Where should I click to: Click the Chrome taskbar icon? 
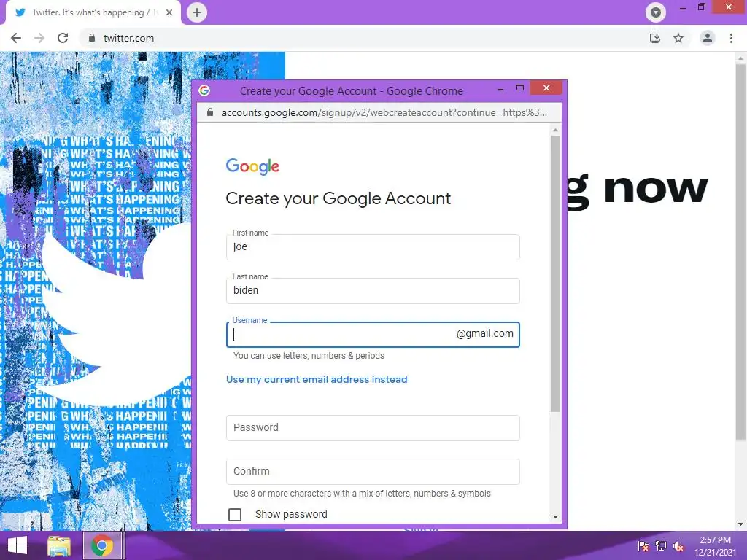[102, 545]
